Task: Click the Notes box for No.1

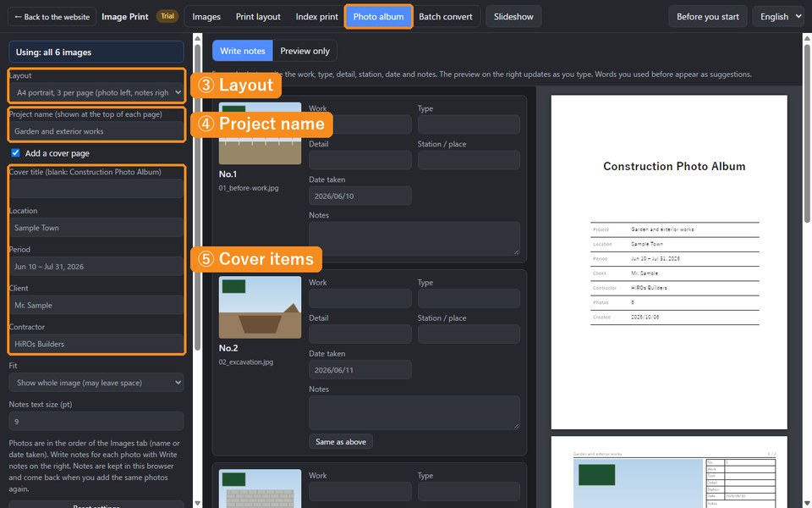Action: [414, 239]
